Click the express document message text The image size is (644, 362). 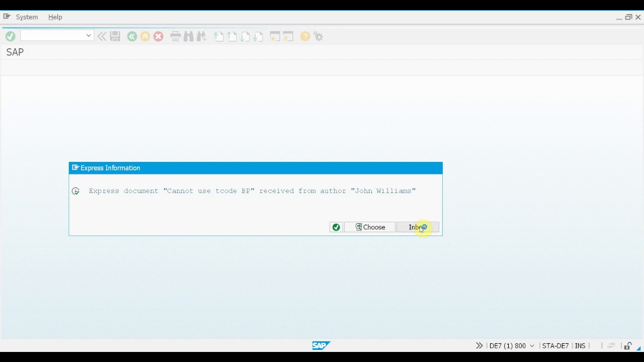(252, 191)
